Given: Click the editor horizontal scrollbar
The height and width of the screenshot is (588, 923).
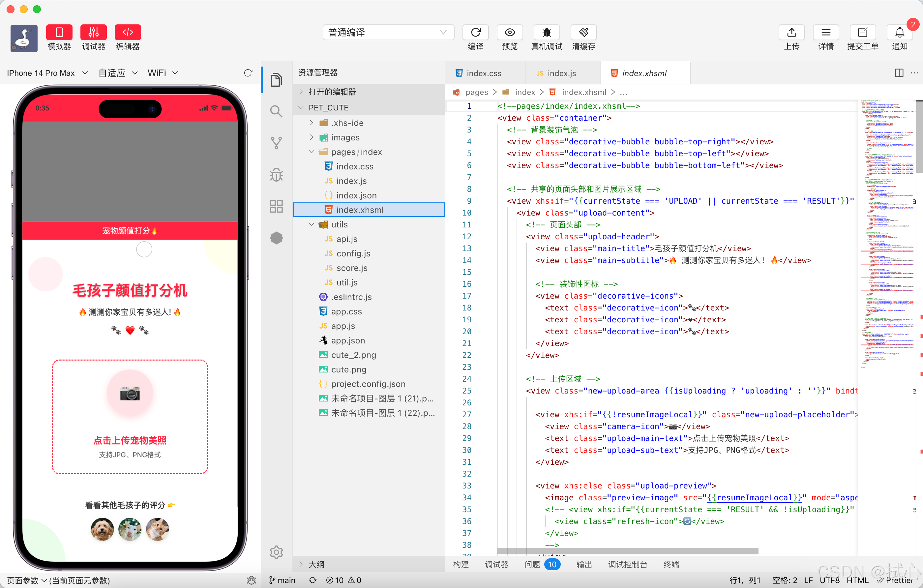Looking at the screenshot, I should [x=627, y=551].
